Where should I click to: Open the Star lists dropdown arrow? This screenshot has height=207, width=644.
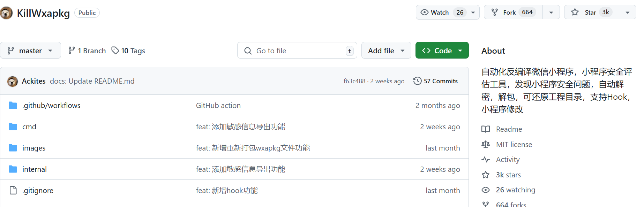point(628,13)
